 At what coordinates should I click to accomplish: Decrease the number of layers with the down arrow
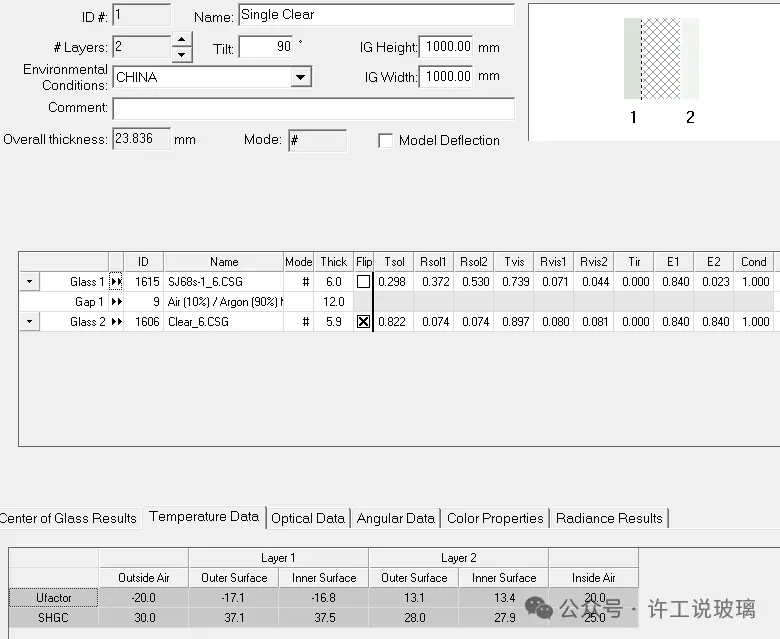[182, 55]
